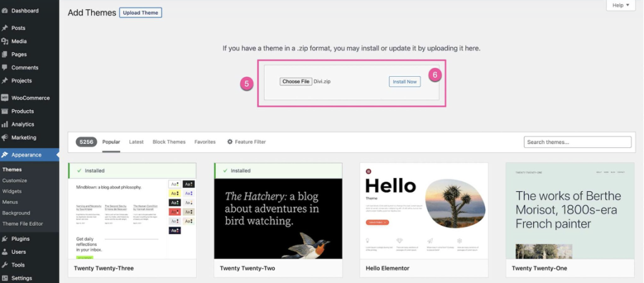644x283 pixels.
Task: Click the Twenty Twenty-Three theme name
Action: pyautogui.click(x=104, y=268)
